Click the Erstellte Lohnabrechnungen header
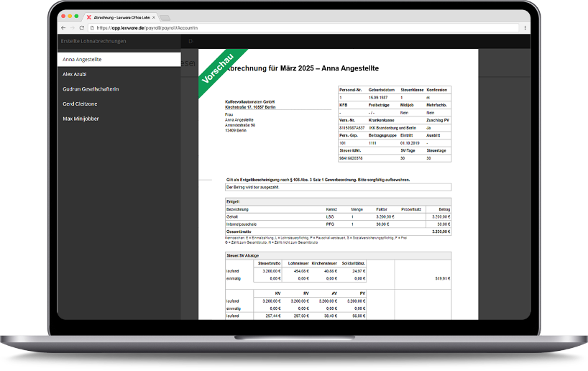The image size is (588, 371). (x=93, y=41)
